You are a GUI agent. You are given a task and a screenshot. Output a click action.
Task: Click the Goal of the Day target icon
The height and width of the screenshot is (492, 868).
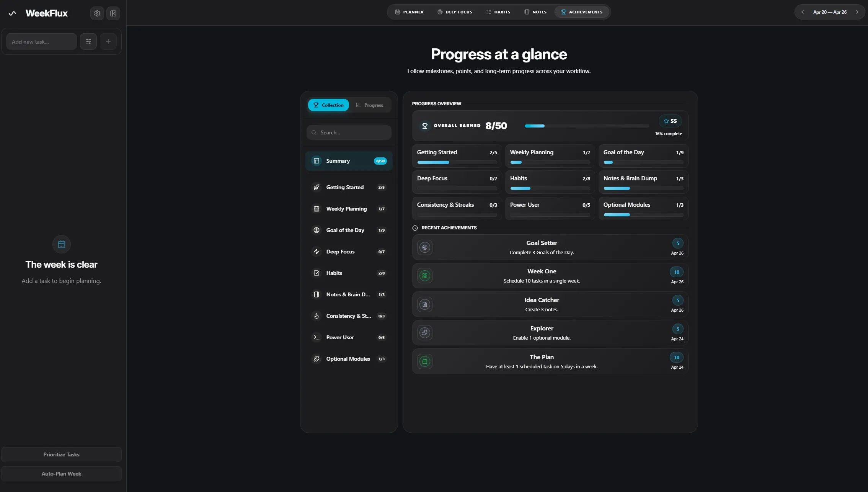coord(316,230)
